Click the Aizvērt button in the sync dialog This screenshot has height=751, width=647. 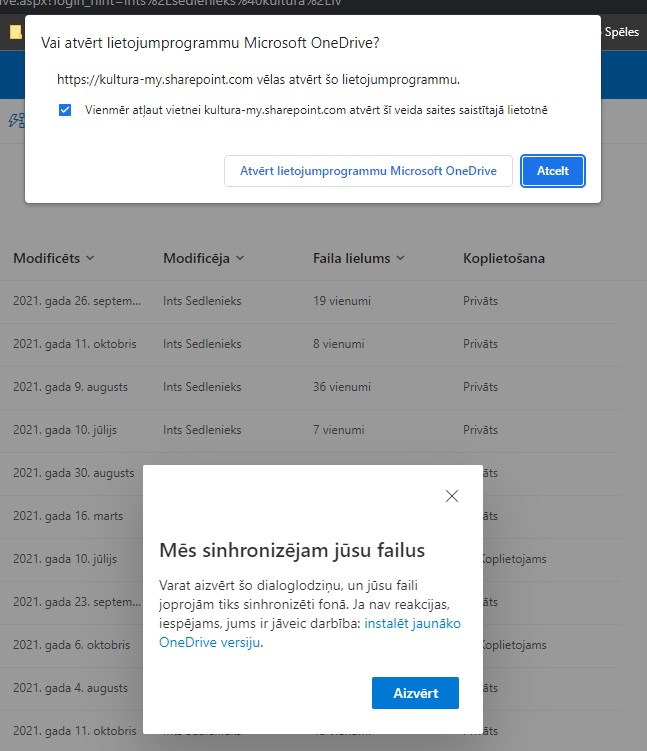[415, 693]
